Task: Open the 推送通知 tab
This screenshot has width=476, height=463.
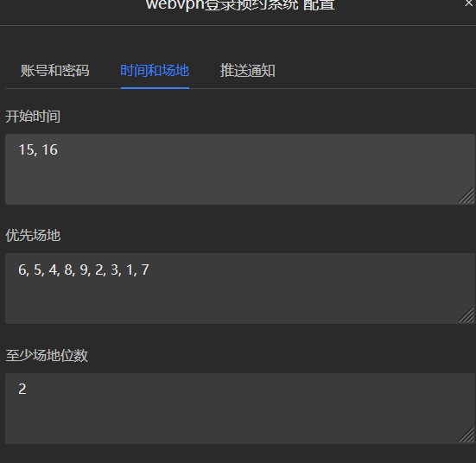Action: (x=247, y=71)
